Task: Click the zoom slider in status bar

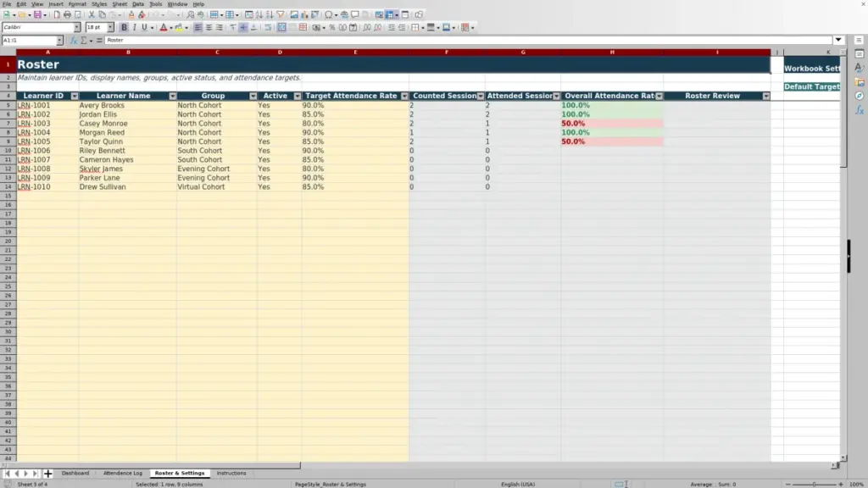Action: [x=814, y=484]
